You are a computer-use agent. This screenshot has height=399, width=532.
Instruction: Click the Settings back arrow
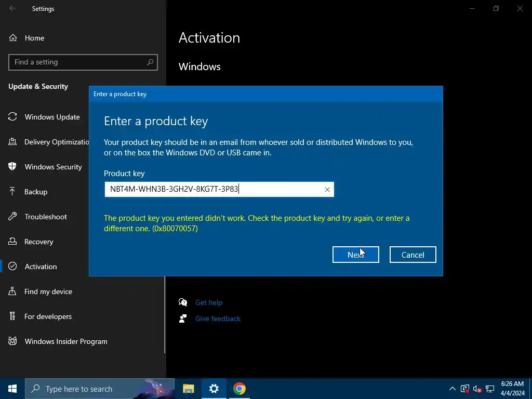[x=12, y=8]
